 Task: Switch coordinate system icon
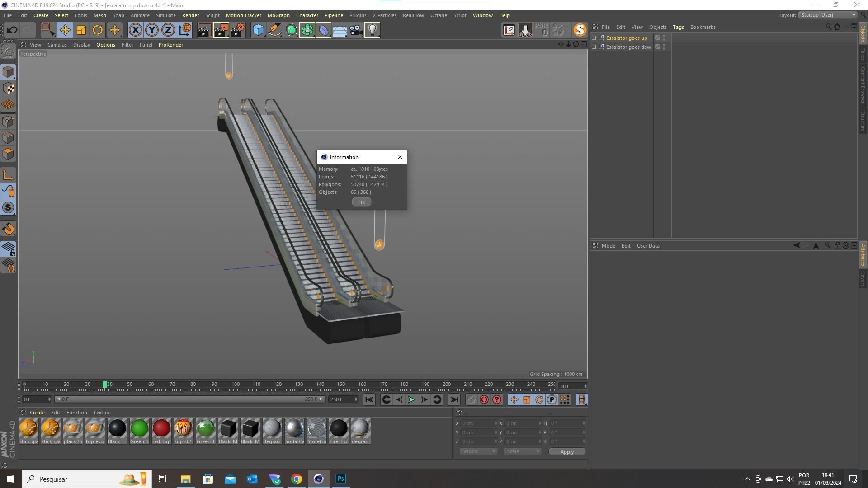click(x=185, y=30)
